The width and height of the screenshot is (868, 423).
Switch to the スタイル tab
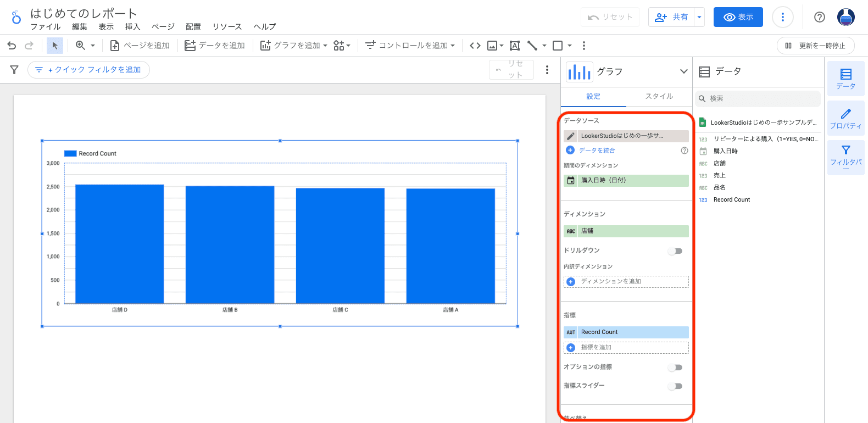659,96
